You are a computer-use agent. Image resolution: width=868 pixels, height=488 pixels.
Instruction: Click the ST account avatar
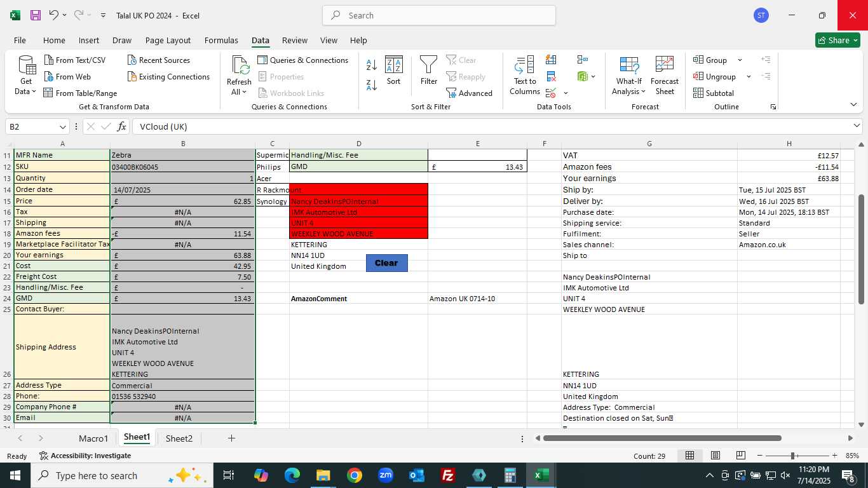tap(761, 15)
